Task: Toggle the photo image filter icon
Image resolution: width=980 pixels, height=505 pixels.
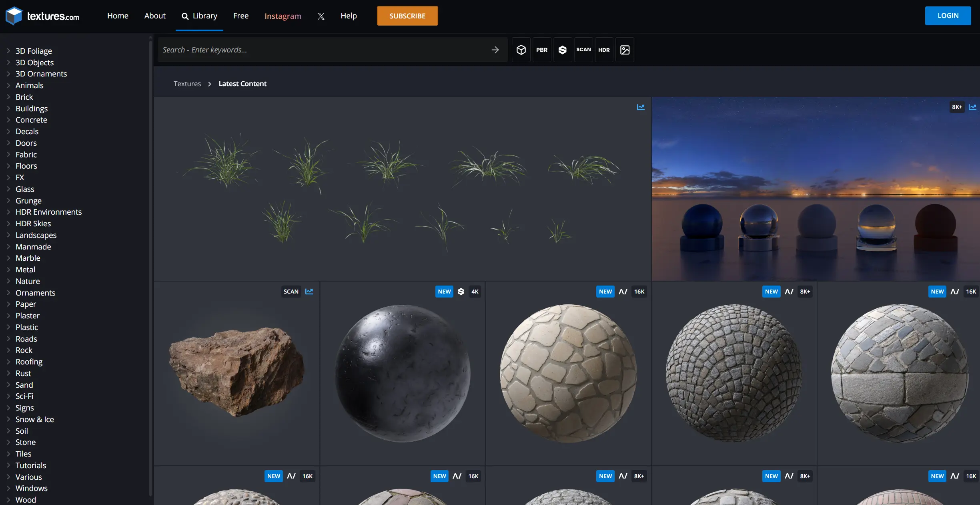Action: pyautogui.click(x=625, y=50)
